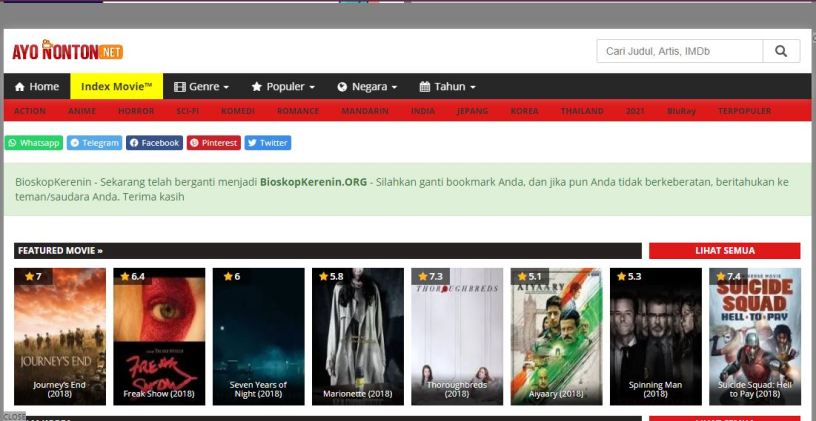The width and height of the screenshot is (816, 421).
Task: Select the HORROR category link
Action: (136, 111)
